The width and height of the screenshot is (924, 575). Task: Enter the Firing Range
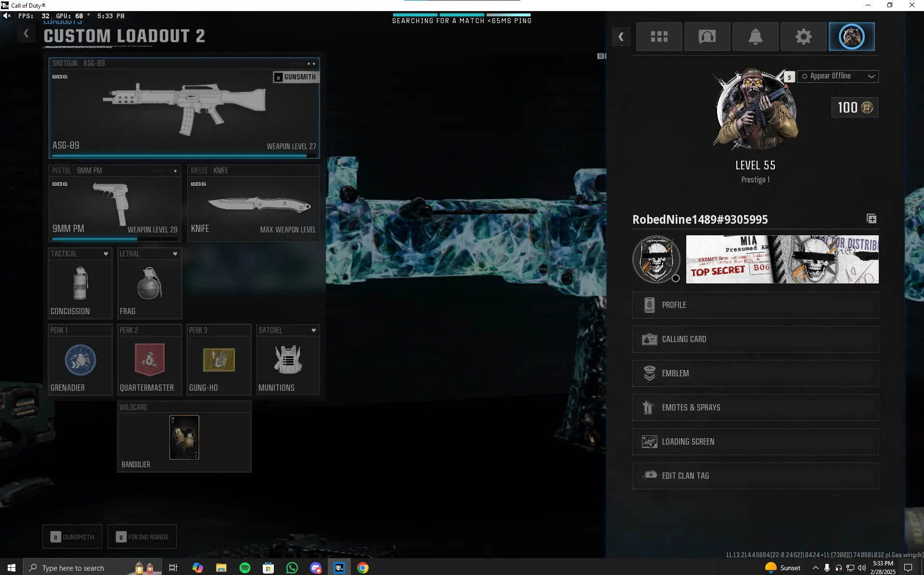click(x=142, y=537)
